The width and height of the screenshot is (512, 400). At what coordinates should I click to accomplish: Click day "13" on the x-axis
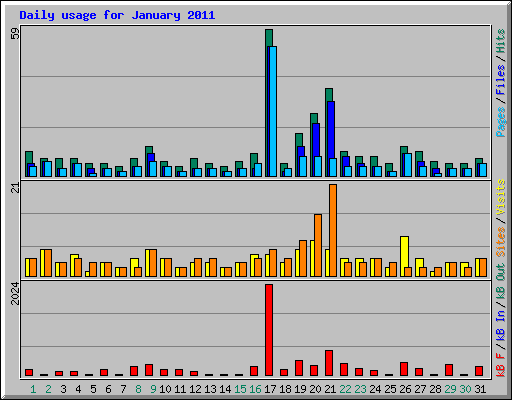(x=210, y=389)
